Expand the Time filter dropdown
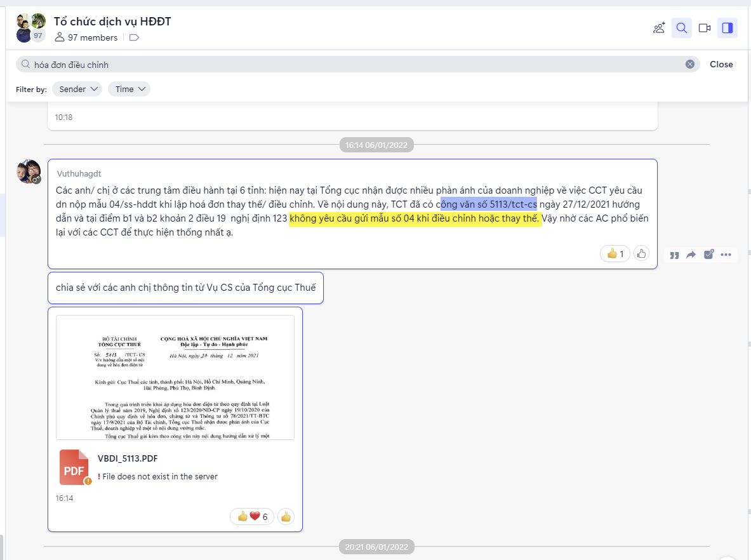 (129, 89)
